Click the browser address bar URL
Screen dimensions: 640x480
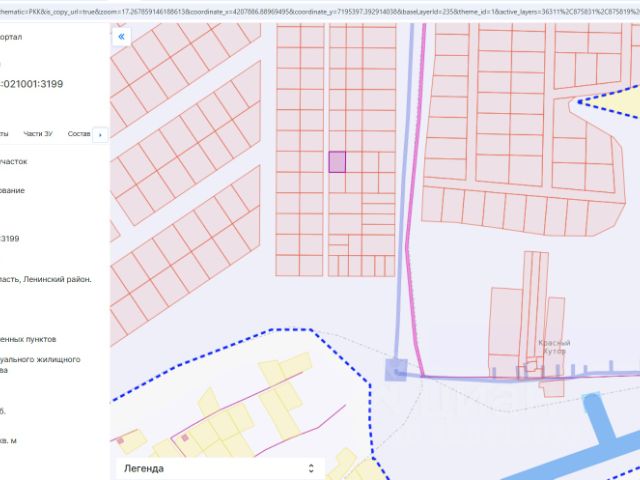pos(320,12)
